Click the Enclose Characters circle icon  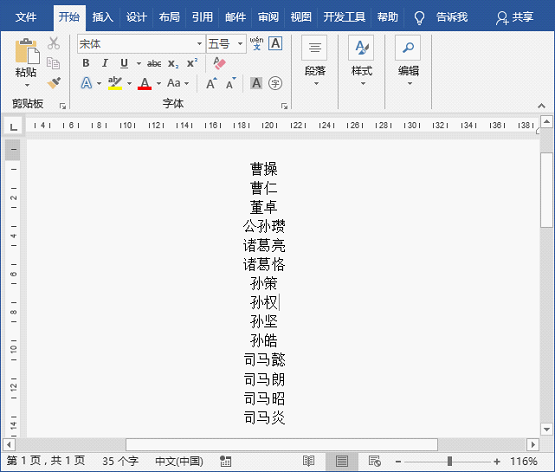[x=275, y=84]
